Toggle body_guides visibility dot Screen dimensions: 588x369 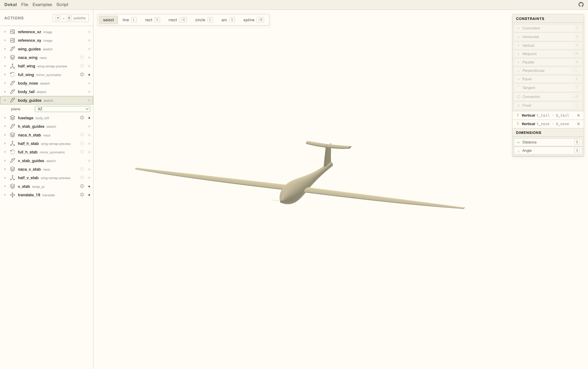[89, 101]
